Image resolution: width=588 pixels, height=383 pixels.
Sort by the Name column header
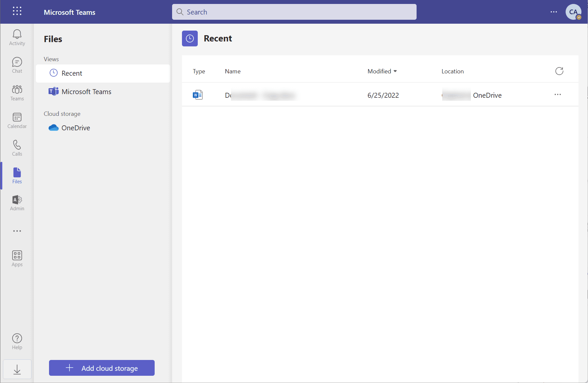233,71
